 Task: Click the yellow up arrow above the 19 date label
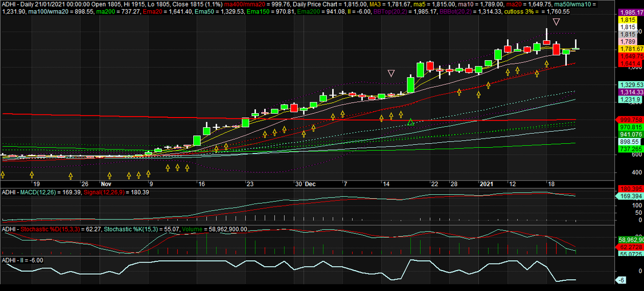click(x=32, y=174)
